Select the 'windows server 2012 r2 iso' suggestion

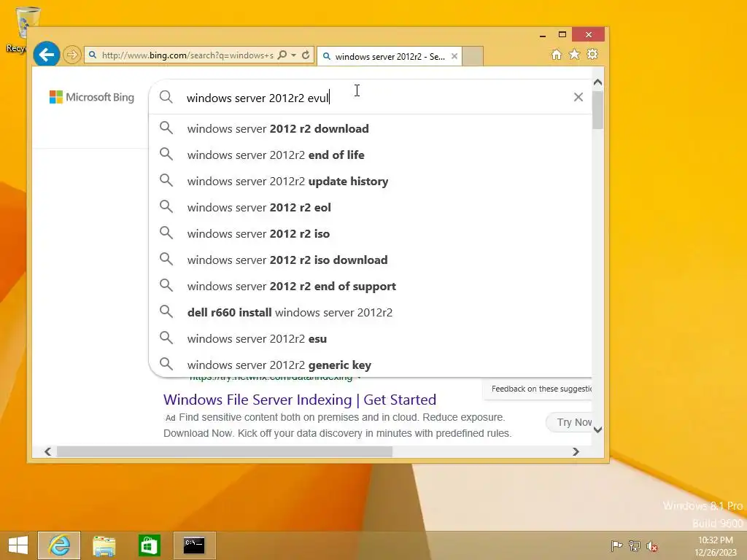tap(371, 233)
